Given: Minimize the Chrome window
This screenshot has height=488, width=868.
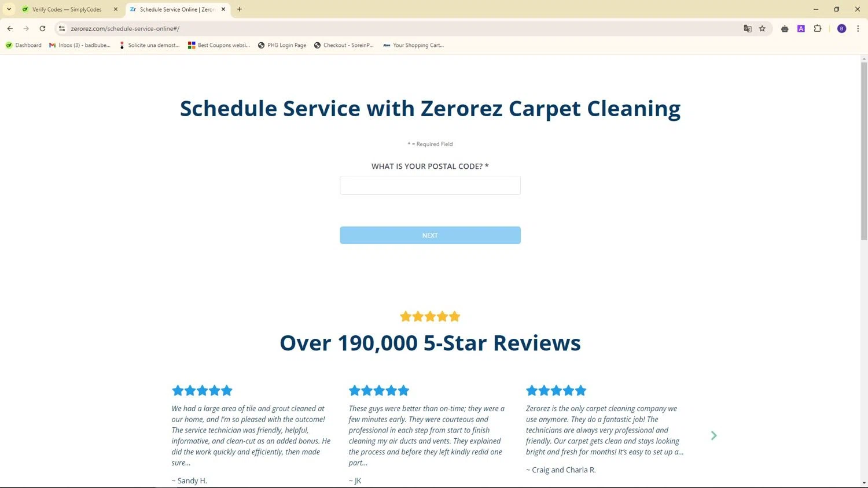Looking at the screenshot, I should click(x=816, y=9).
